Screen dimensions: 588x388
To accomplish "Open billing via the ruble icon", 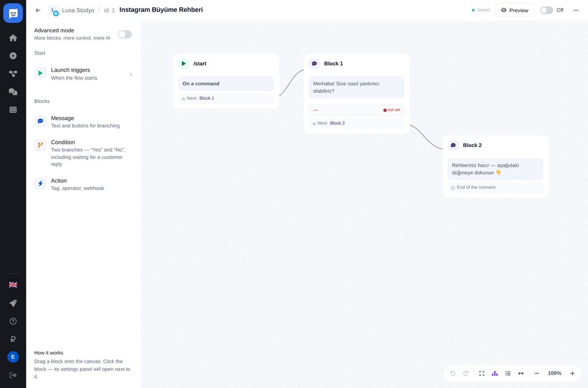I will tap(13, 339).
